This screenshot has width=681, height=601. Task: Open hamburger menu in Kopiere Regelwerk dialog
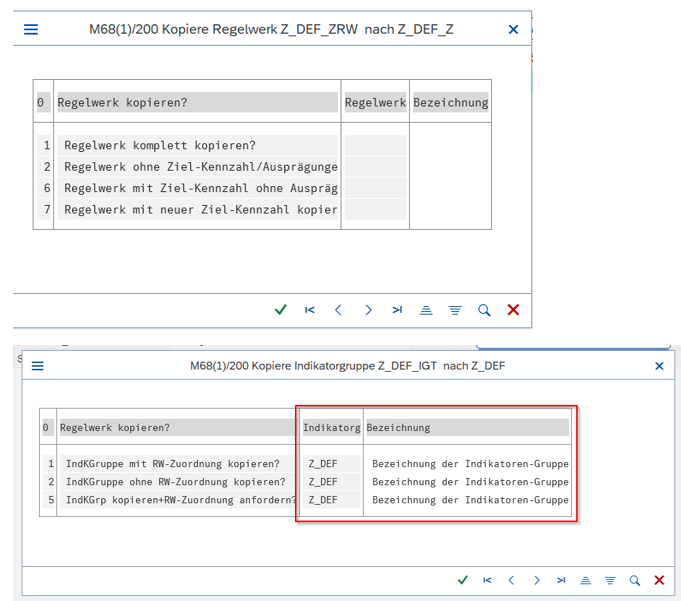click(31, 30)
